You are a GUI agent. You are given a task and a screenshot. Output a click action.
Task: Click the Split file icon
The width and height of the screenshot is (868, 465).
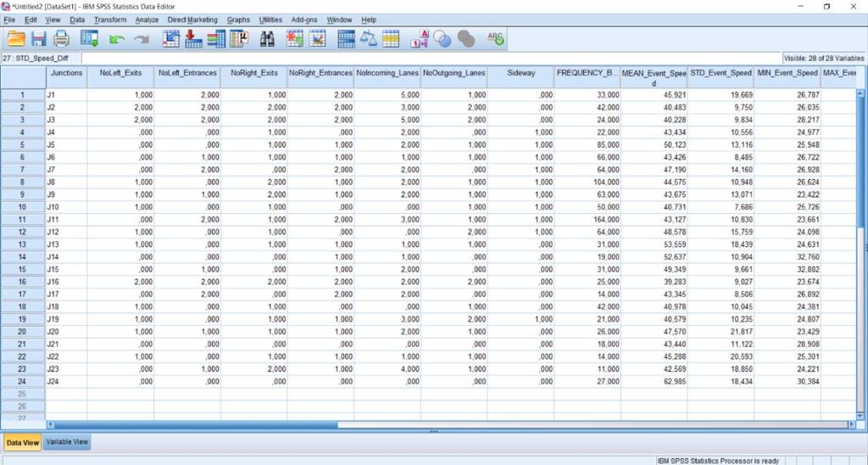pos(346,39)
